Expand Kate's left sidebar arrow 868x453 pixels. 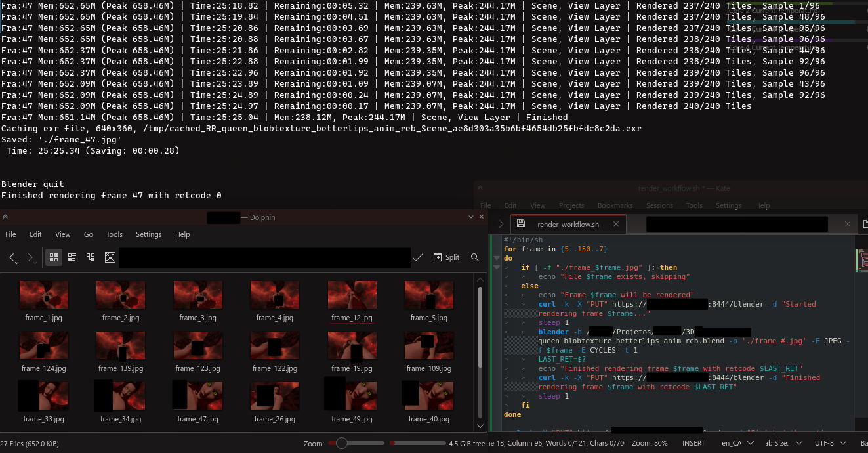pyautogui.click(x=501, y=224)
